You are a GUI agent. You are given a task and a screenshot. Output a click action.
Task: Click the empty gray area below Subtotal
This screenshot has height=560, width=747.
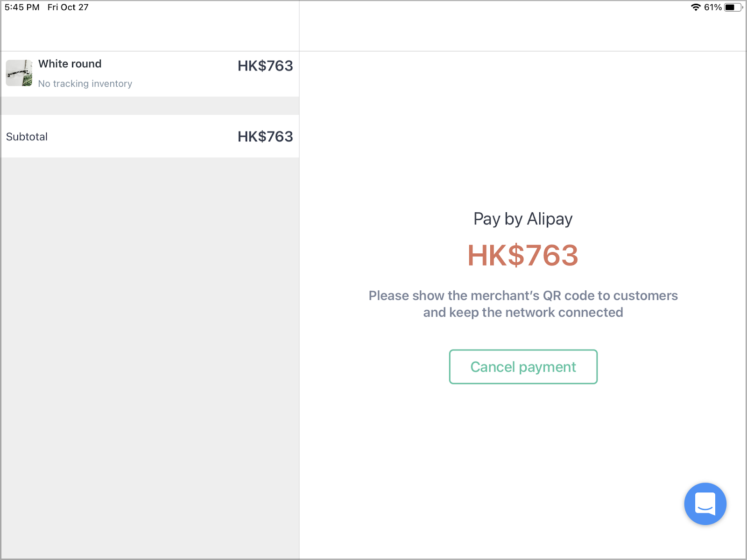(x=150, y=357)
